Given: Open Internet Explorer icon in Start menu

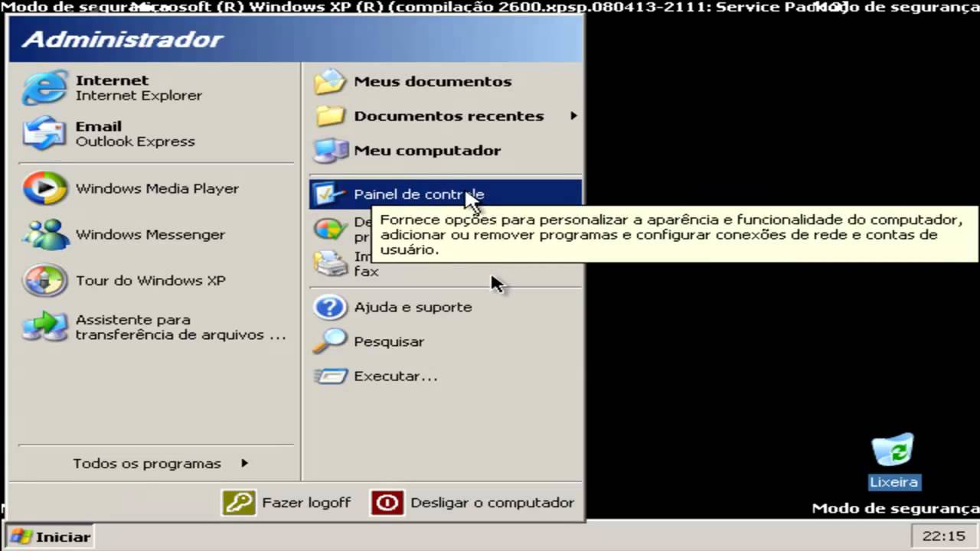Looking at the screenshot, I should 44,87.
